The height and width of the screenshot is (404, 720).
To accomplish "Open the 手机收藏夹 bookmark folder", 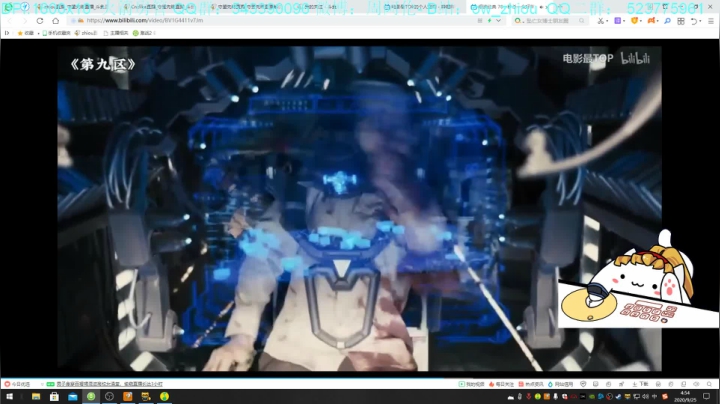I will tap(56, 33).
